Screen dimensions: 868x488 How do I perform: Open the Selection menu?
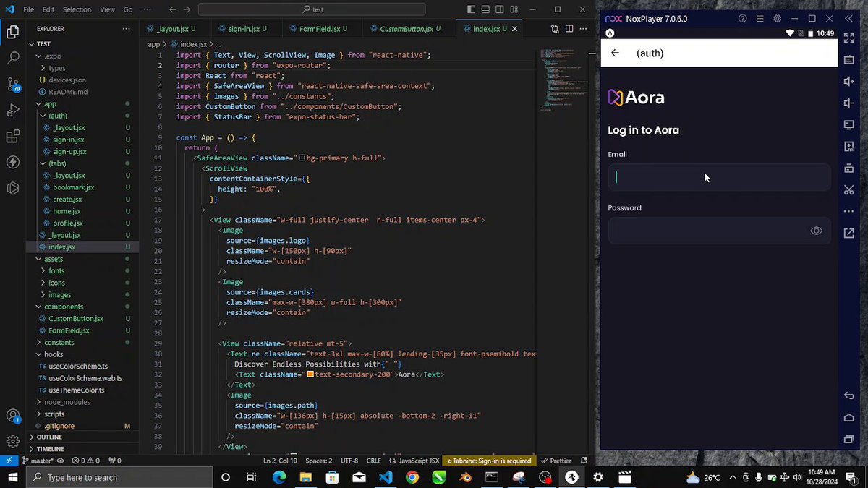77,9
